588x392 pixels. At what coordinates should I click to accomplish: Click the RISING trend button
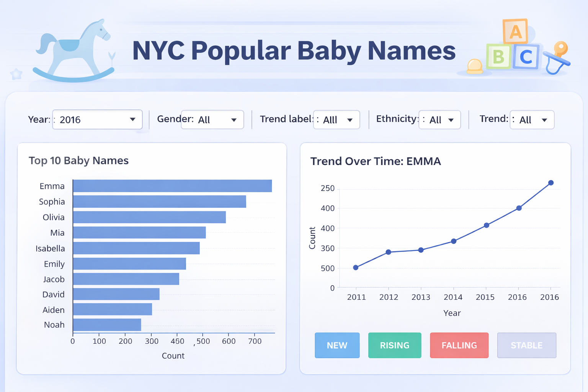coord(395,345)
